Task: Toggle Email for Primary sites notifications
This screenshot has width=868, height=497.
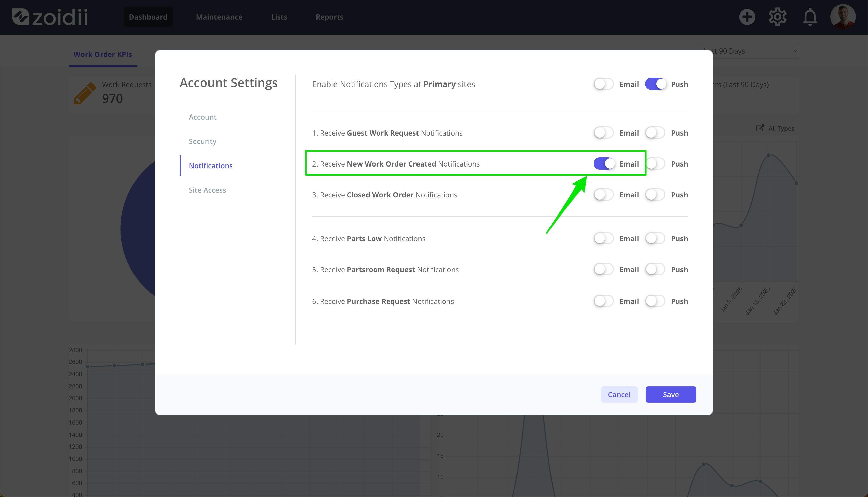Action: [604, 84]
